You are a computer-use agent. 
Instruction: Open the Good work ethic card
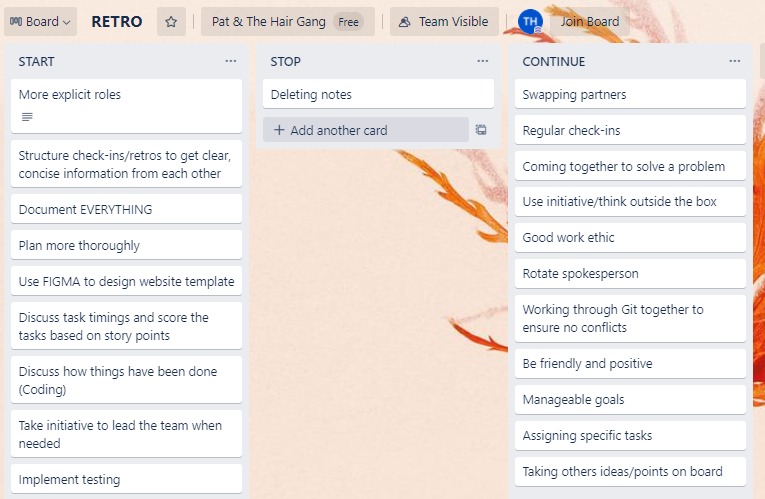pos(630,238)
